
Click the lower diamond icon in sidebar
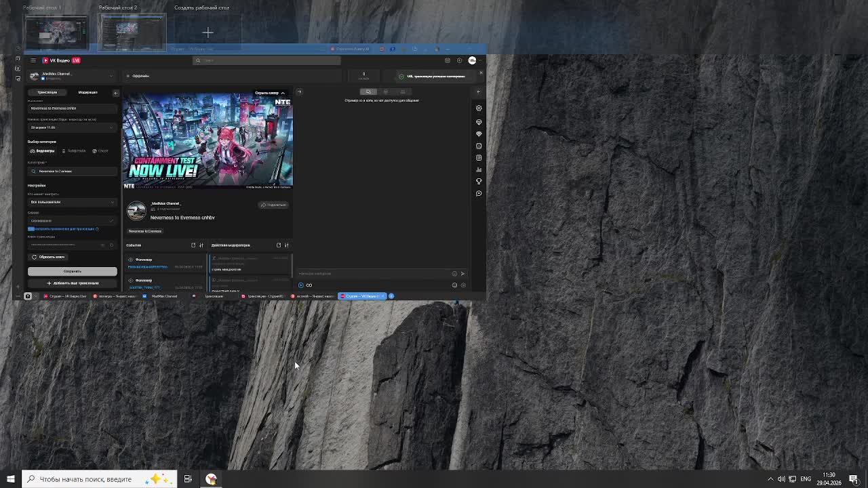point(479,134)
